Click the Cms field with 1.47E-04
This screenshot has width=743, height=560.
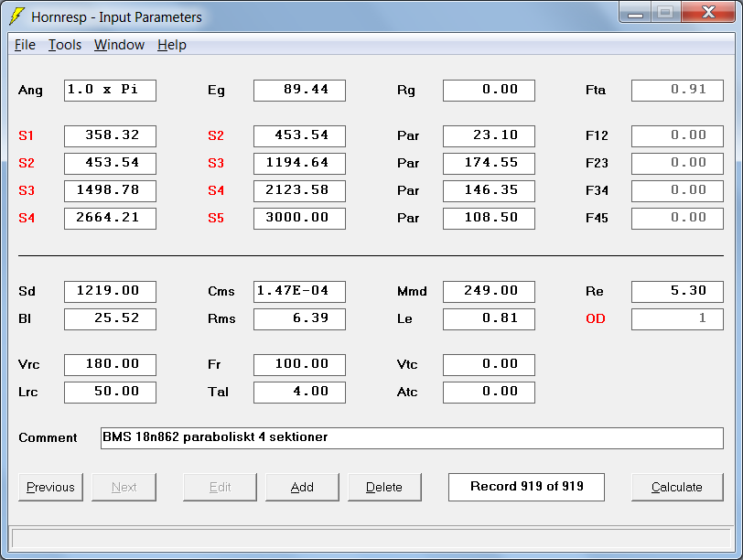[x=299, y=291]
